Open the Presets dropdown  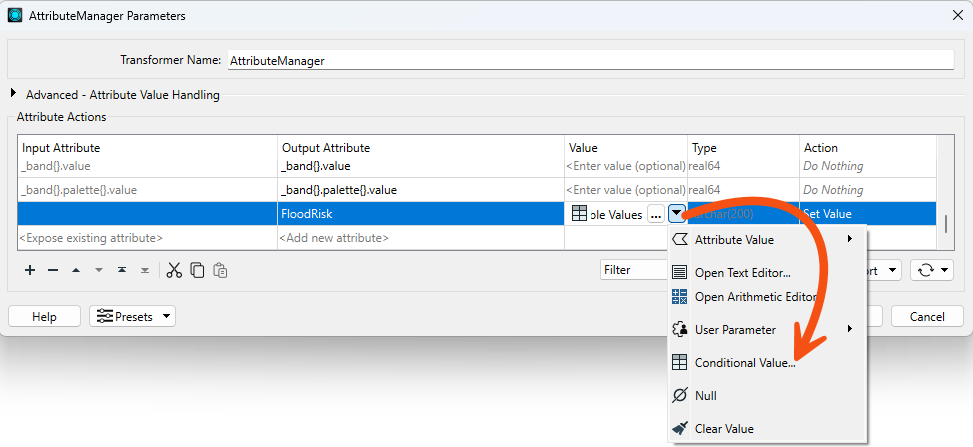tap(132, 317)
